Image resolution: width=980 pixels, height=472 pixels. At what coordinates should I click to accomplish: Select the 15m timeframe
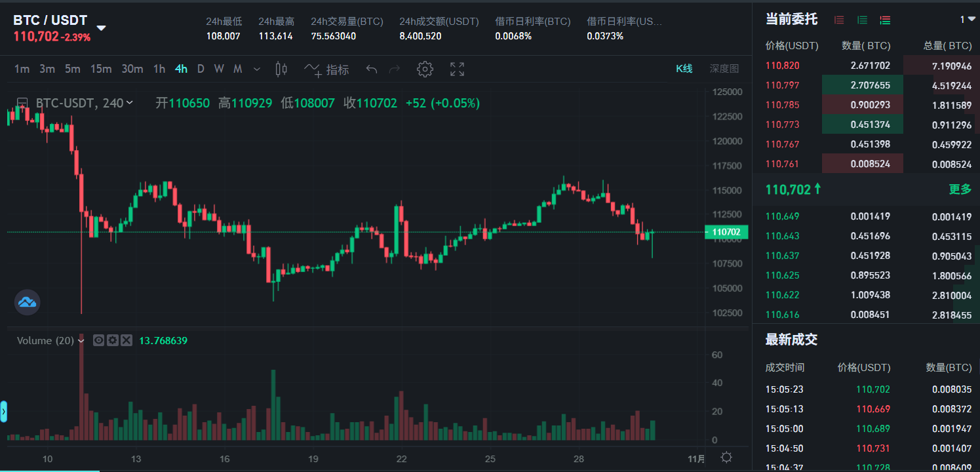101,69
